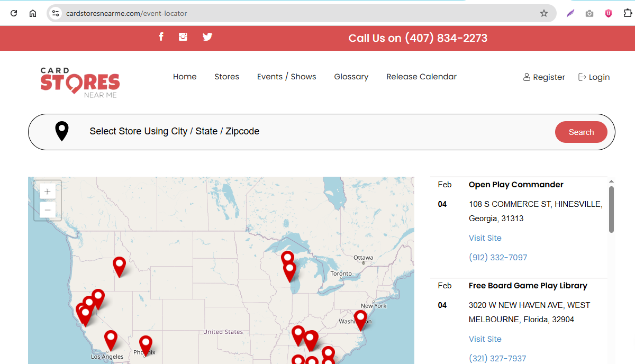Bookmark this page with the star icon

(x=544, y=13)
